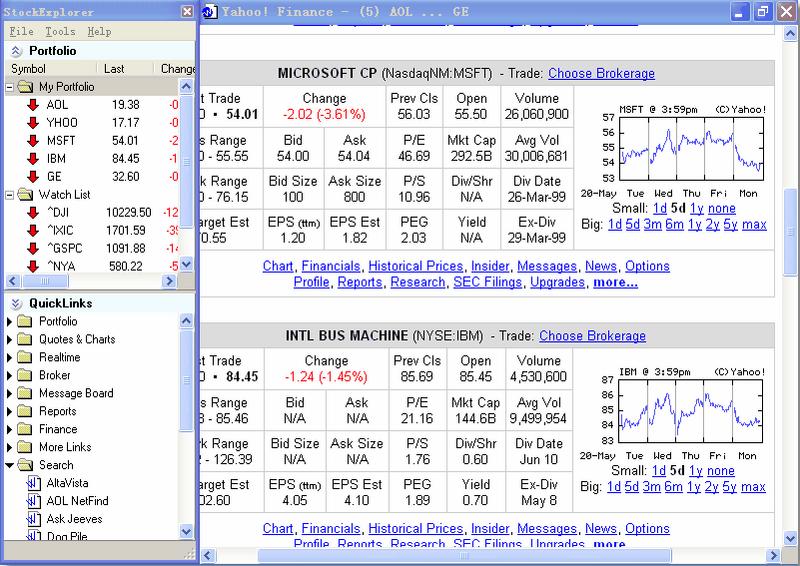
Task: Open Historical Prices link under Microsoft
Action: [x=415, y=266]
